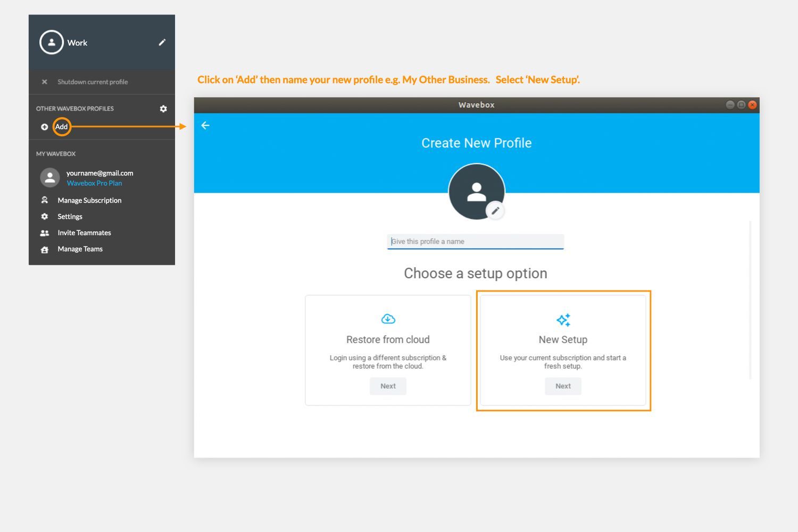Open Other Wavebox Profiles gear settings
The height and width of the screenshot is (532, 798).
163,109
